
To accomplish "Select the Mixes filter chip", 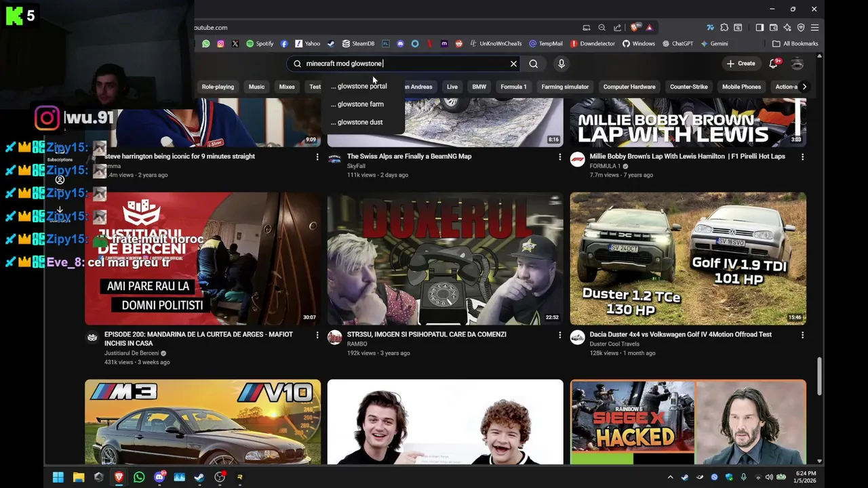I will 287,87.
